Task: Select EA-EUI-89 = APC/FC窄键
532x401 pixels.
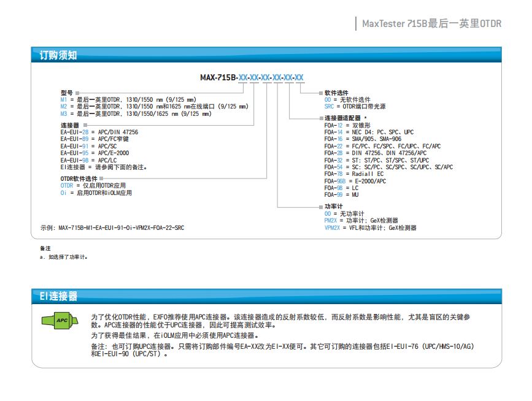Action: (94, 139)
